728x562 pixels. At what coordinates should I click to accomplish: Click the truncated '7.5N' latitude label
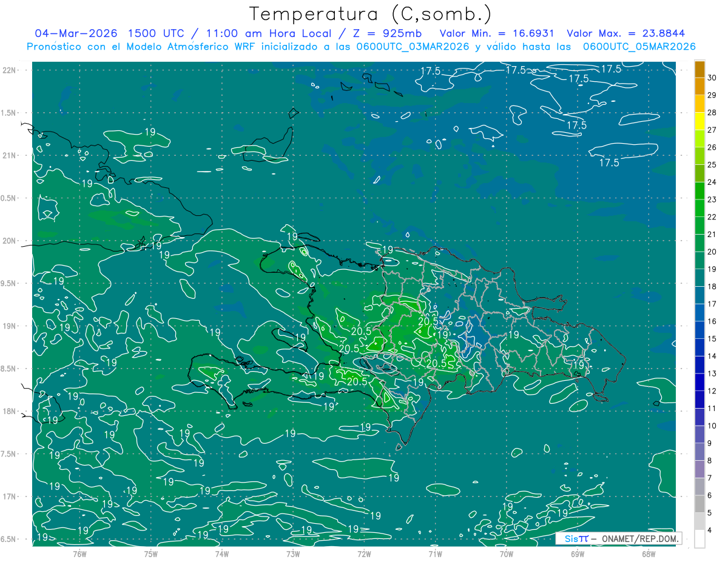pos(8,454)
